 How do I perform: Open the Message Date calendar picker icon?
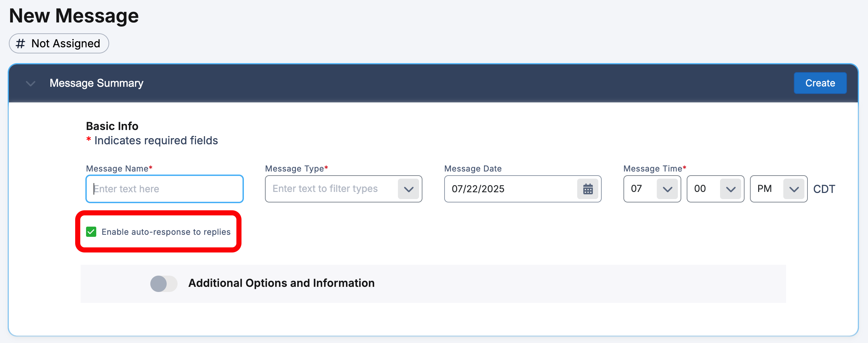(x=588, y=189)
